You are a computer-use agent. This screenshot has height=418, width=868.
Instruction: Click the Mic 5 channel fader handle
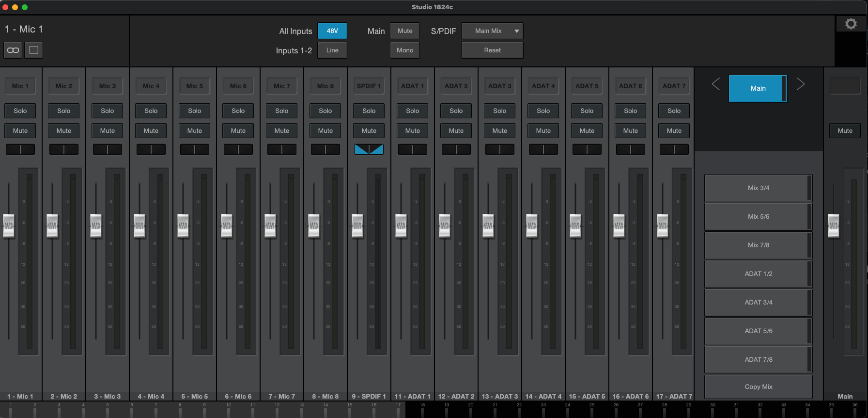(x=183, y=225)
